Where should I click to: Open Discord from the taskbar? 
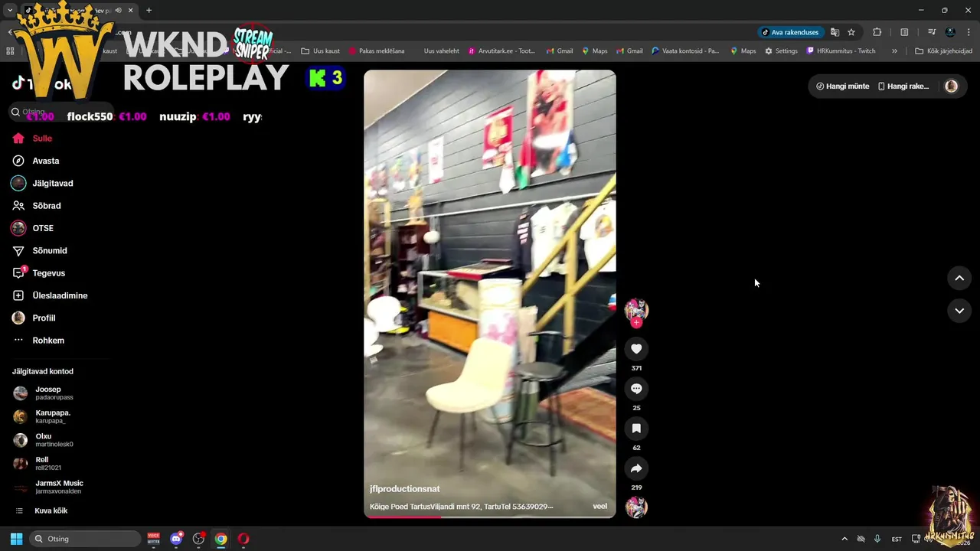[176, 539]
